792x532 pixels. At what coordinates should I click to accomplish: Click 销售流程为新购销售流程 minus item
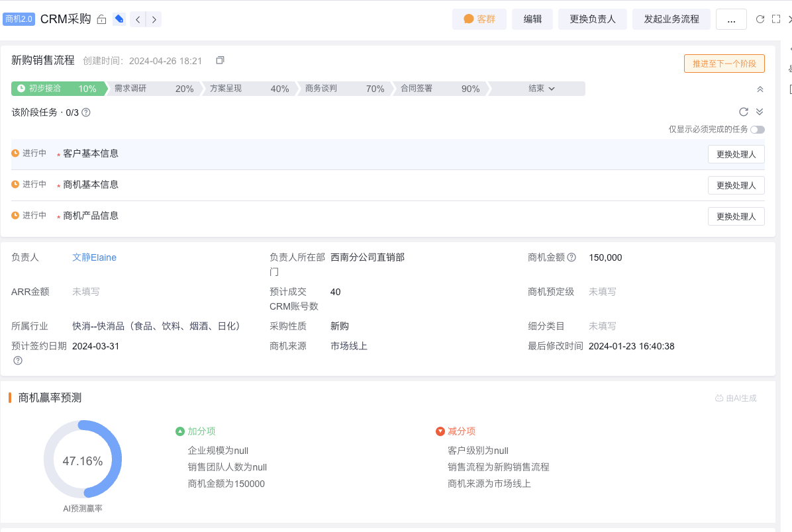(499, 467)
